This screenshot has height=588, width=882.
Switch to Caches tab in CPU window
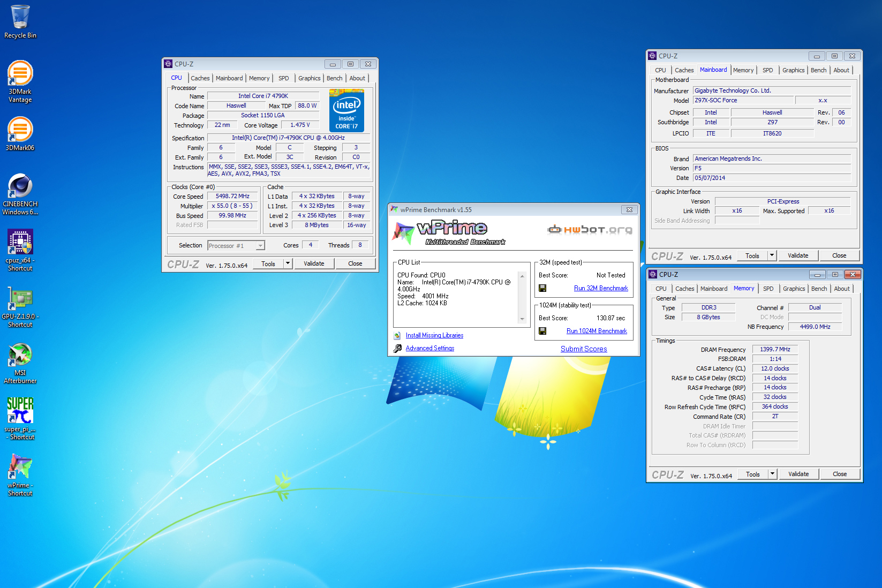[200, 78]
